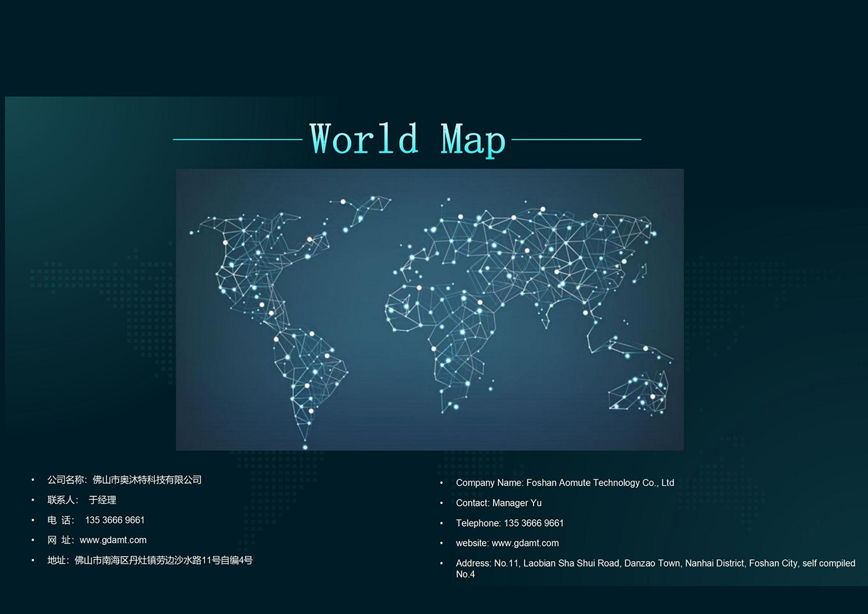
Task: Open the www.gdamt.com link after 网址
Action: click(x=113, y=540)
